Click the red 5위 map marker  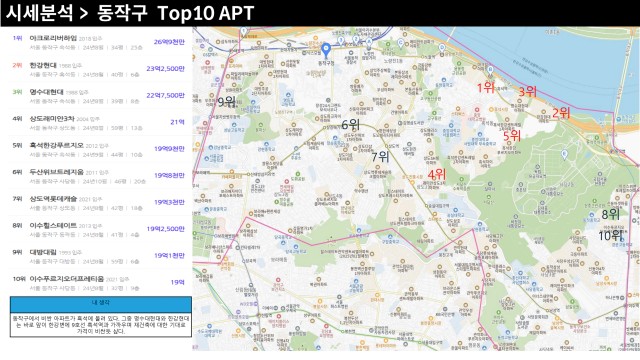(x=512, y=136)
